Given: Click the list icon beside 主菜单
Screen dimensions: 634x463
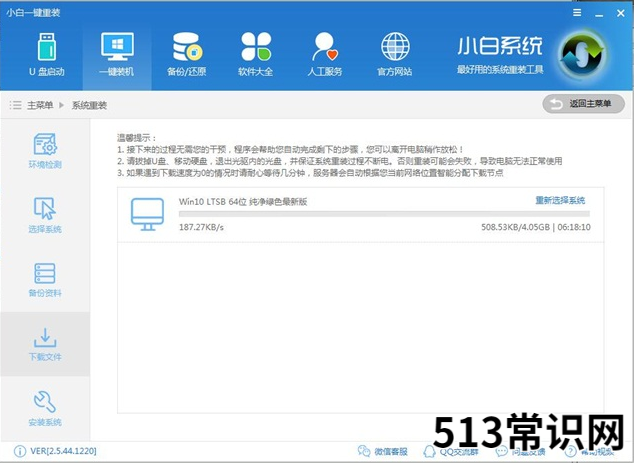Looking at the screenshot, I should [x=15, y=106].
